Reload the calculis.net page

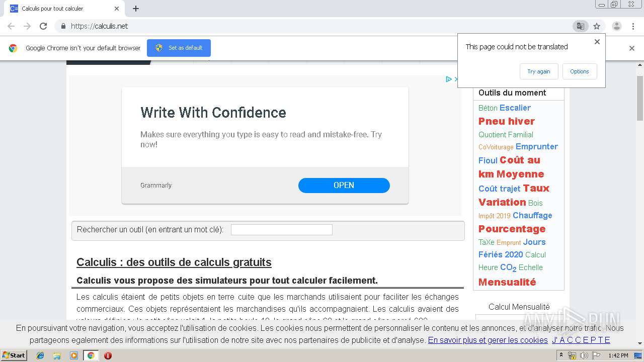click(43, 26)
